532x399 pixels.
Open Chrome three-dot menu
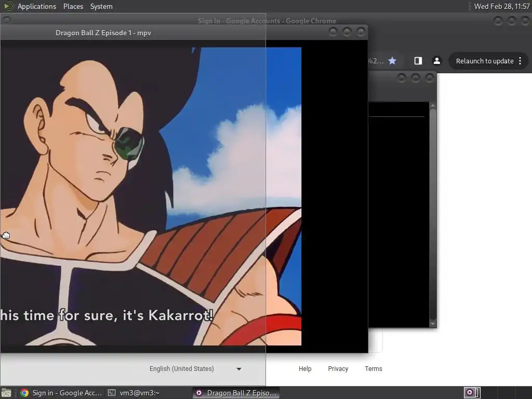click(520, 61)
